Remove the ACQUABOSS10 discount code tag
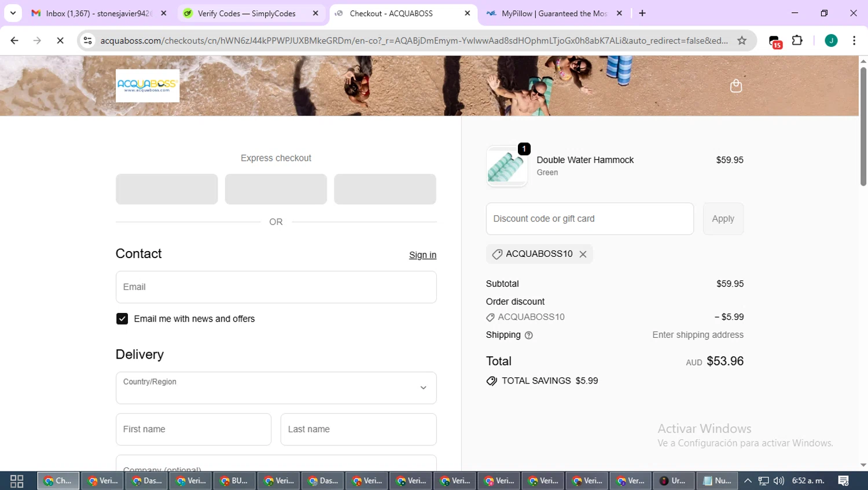The width and height of the screenshot is (868, 490). click(x=583, y=254)
